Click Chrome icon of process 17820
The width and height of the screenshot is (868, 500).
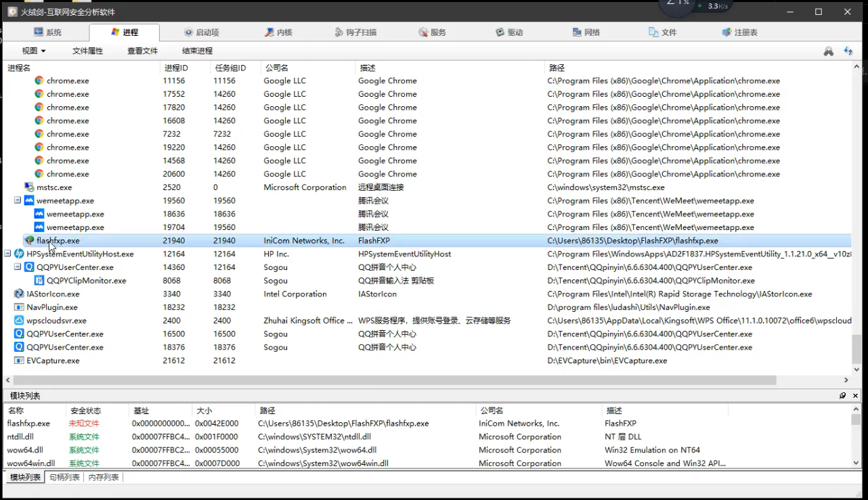click(x=39, y=107)
